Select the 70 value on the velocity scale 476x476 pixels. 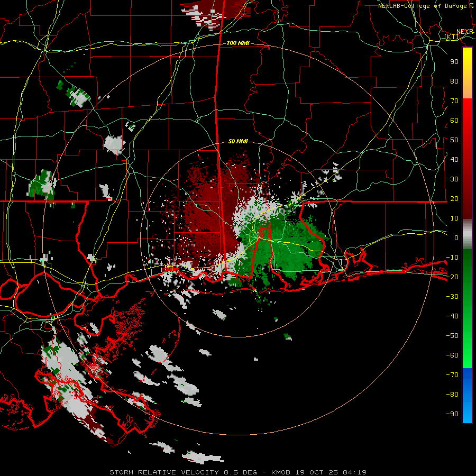pyautogui.click(x=454, y=100)
